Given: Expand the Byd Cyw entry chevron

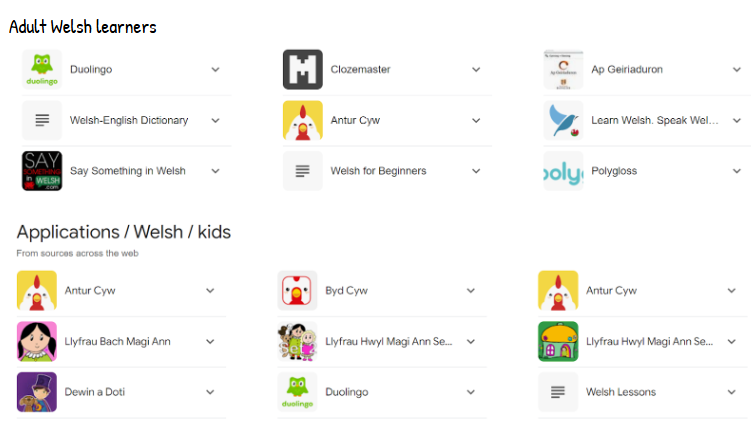Looking at the screenshot, I should point(471,291).
